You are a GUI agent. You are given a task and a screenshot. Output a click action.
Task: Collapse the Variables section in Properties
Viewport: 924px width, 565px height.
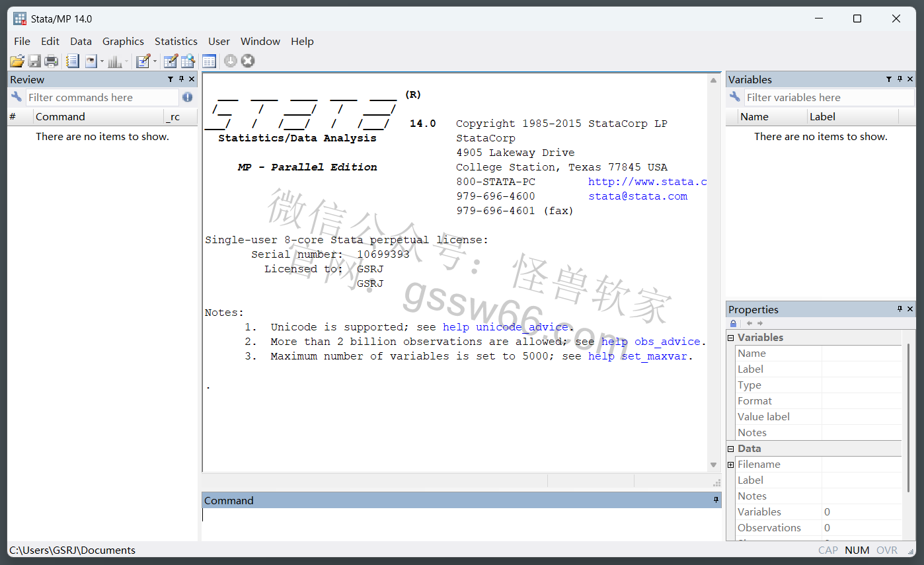[x=731, y=338]
